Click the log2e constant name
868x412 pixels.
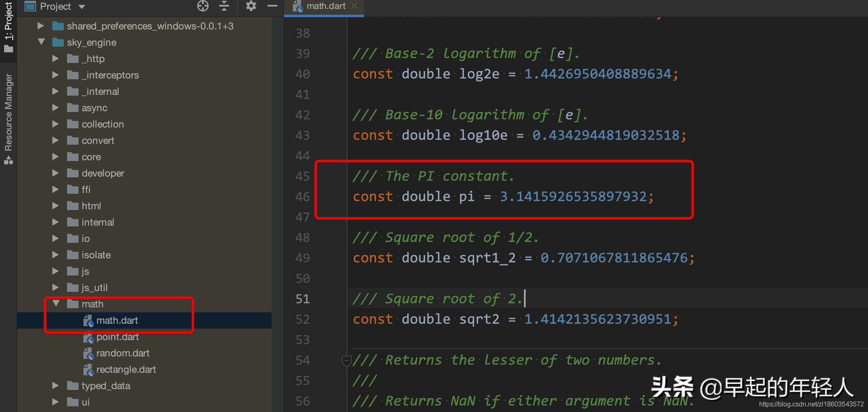point(479,74)
